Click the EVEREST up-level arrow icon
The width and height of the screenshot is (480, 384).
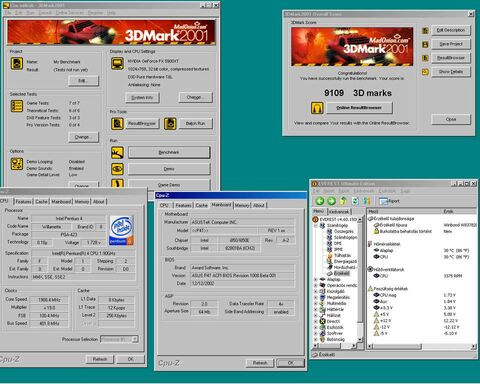point(343,201)
